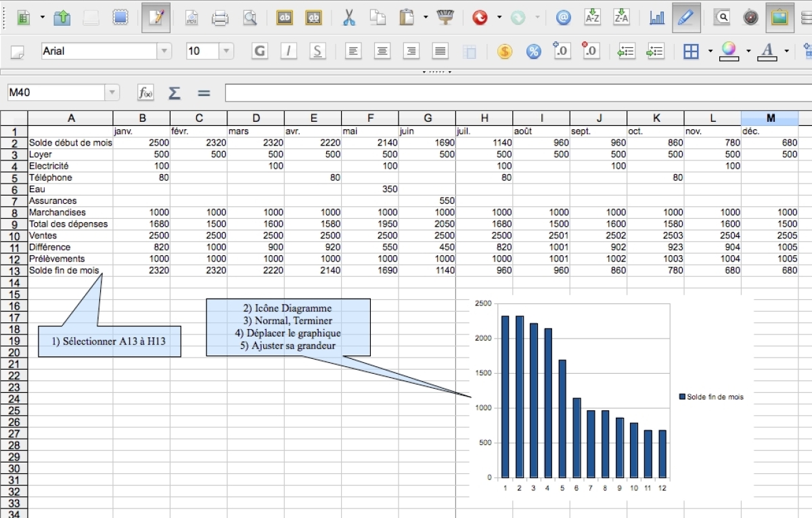Select row 13 header
Screen dimensions: 812x518
(x=14, y=271)
